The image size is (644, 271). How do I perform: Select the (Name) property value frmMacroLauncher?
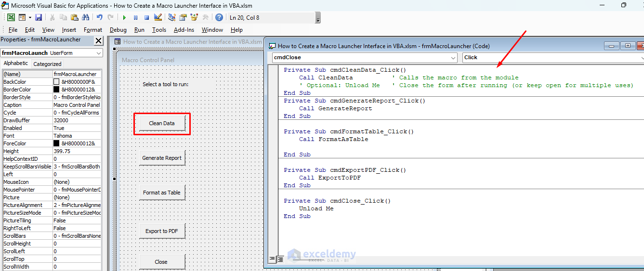[x=77, y=74]
